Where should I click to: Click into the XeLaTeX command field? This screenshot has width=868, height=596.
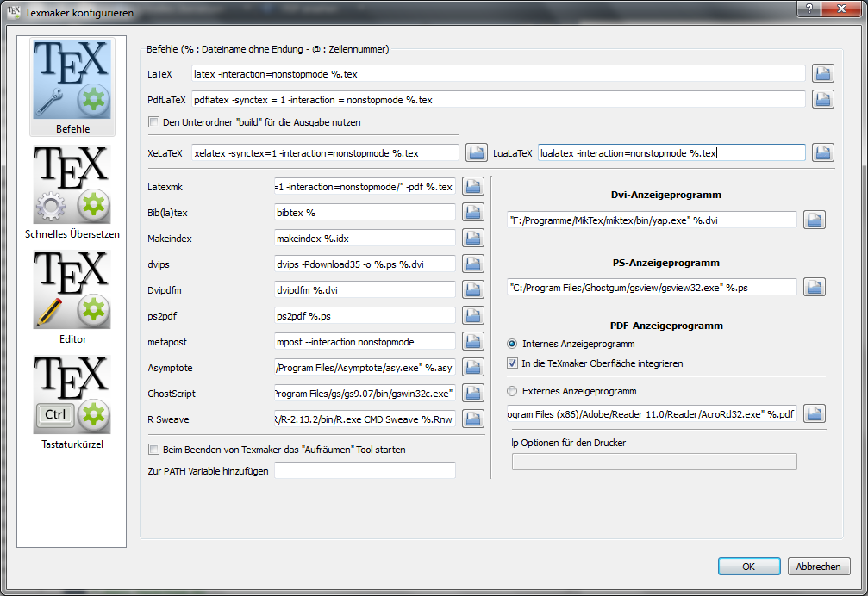tap(325, 152)
